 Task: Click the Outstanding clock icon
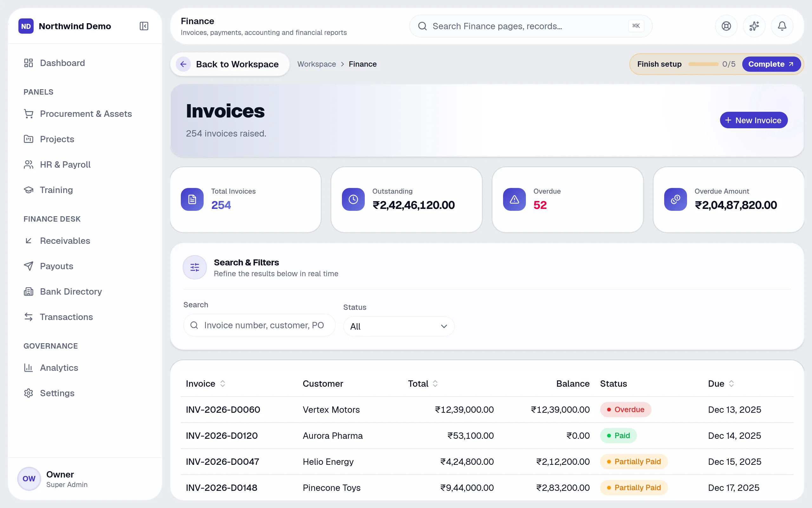(353, 199)
